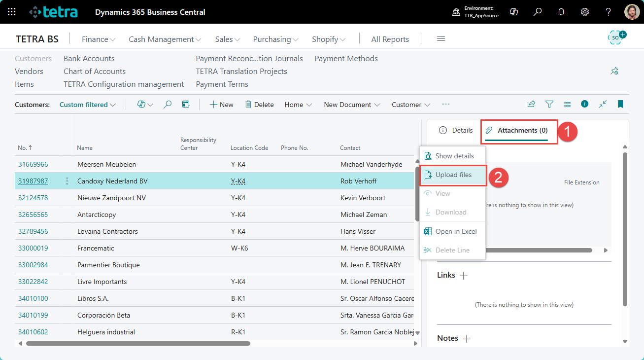The width and height of the screenshot is (644, 360).
Task: Expand the Finance menu dropdown
Action: tap(99, 39)
